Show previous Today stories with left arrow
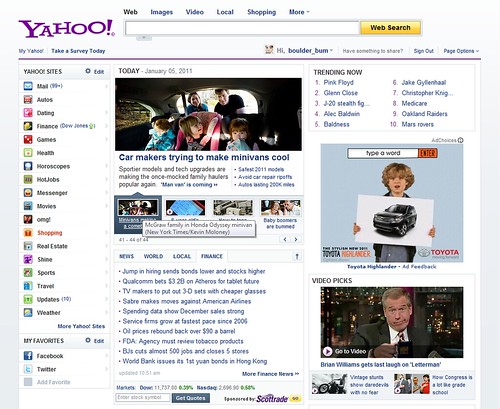This screenshot has width=500, height=409. (285, 239)
